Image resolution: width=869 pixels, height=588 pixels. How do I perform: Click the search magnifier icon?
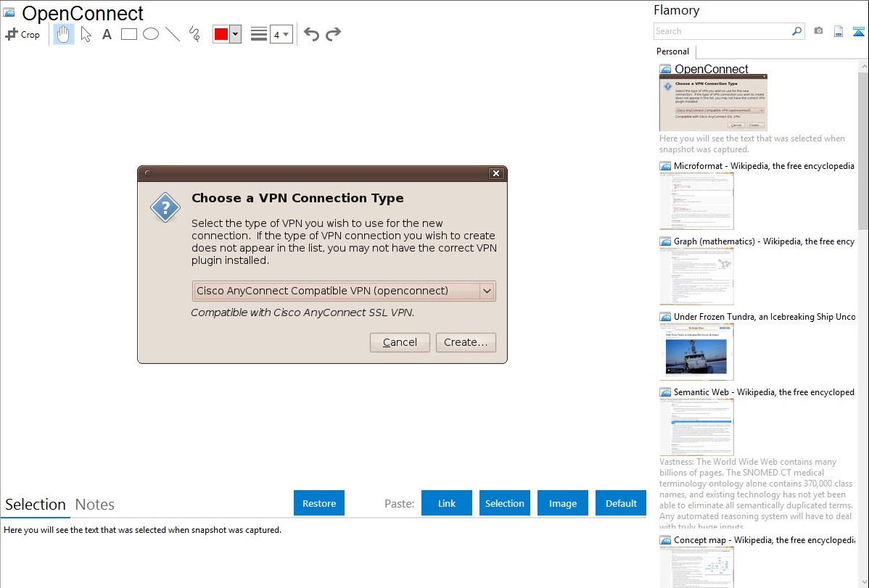796,31
